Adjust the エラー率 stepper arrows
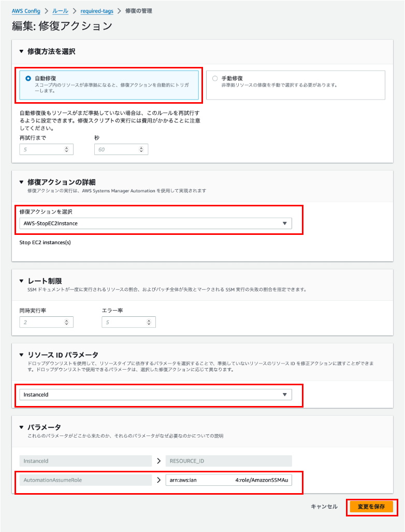405x532 pixels. point(149,322)
